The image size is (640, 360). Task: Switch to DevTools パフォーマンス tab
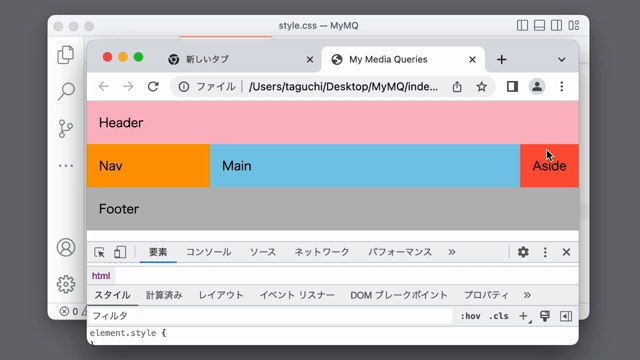pyautogui.click(x=400, y=252)
